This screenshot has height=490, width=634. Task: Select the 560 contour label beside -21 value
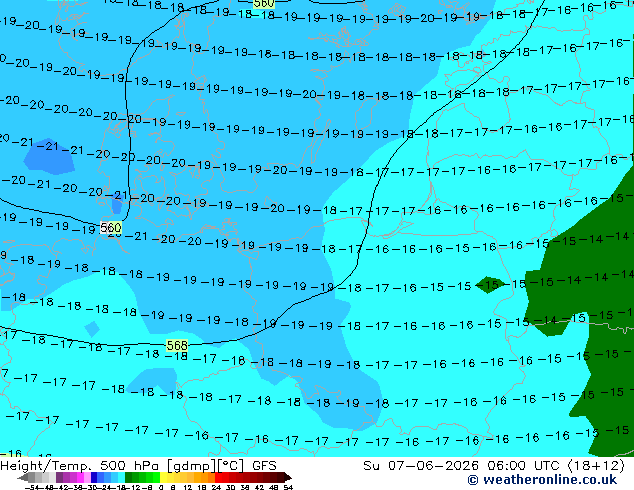[110, 228]
